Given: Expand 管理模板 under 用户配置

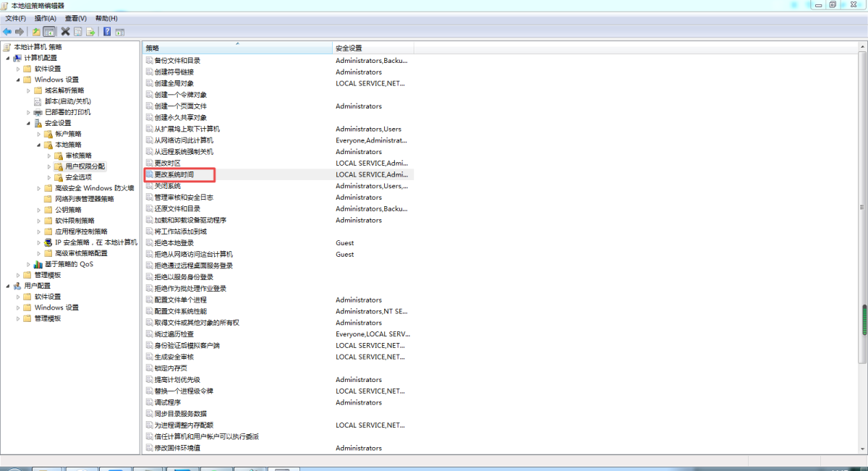Looking at the screenshot, I should [18, 318].
